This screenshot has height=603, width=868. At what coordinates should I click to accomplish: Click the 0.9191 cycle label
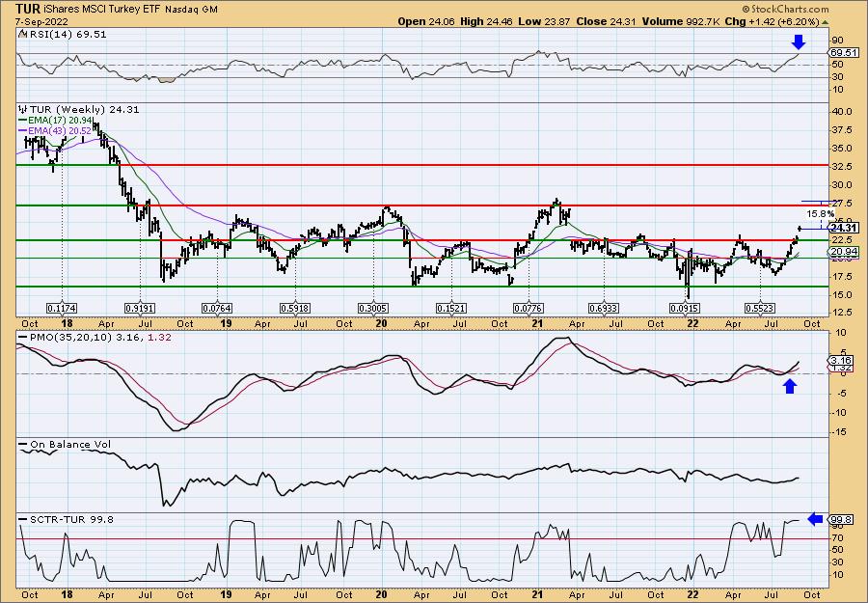click(x=140, y=308)
